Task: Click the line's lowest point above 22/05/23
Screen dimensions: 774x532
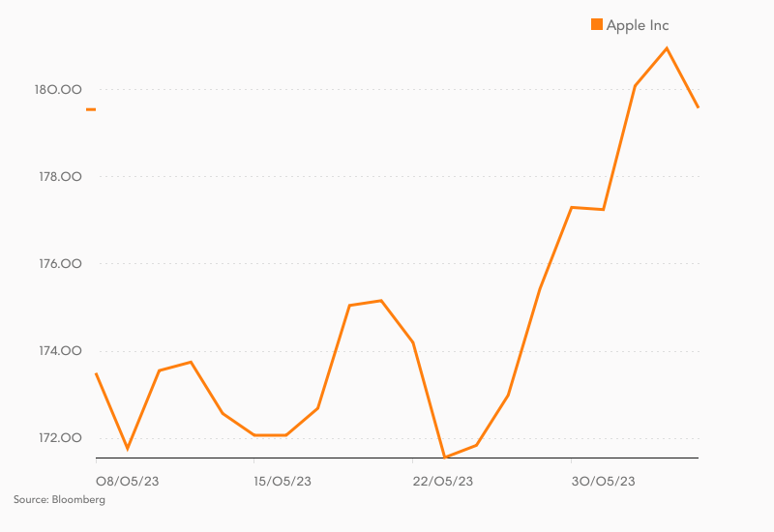Action: pos(444,457)
